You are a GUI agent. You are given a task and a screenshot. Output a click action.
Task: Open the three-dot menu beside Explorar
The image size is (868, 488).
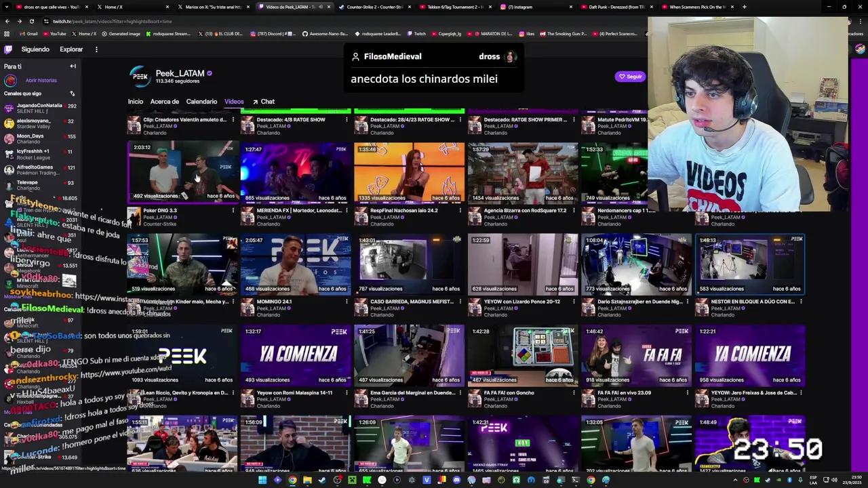96,49
